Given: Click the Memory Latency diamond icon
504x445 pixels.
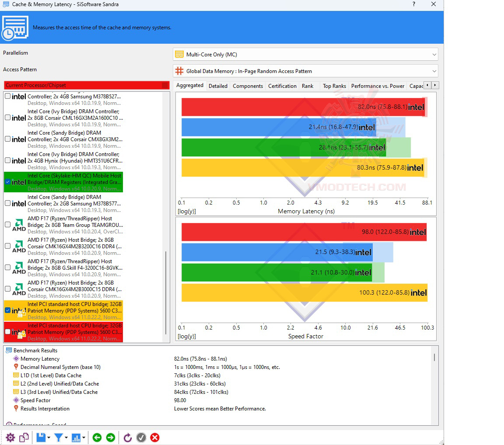Looking at the screenshot, I should tap(16, 358).
